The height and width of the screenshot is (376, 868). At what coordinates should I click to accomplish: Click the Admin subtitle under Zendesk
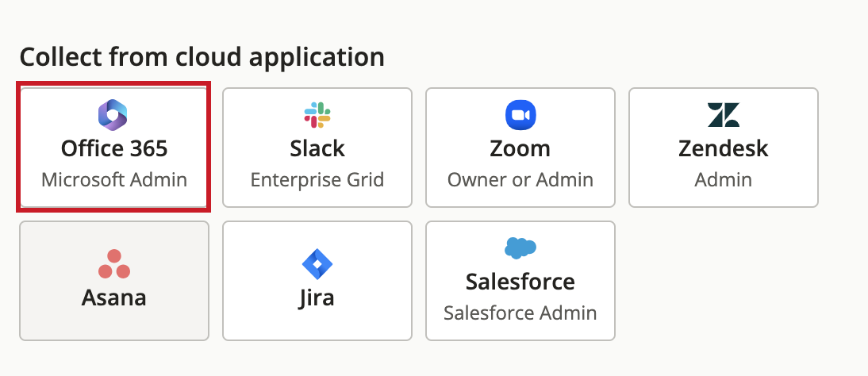click(x=724, y=180)
